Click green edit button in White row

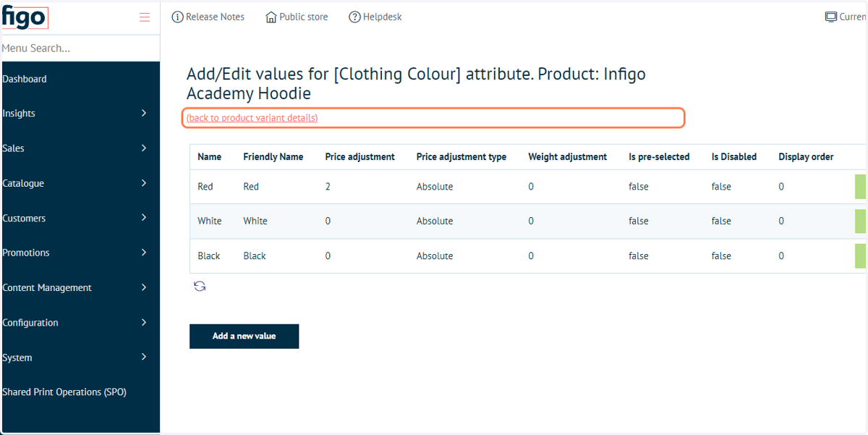click(860, 221)
